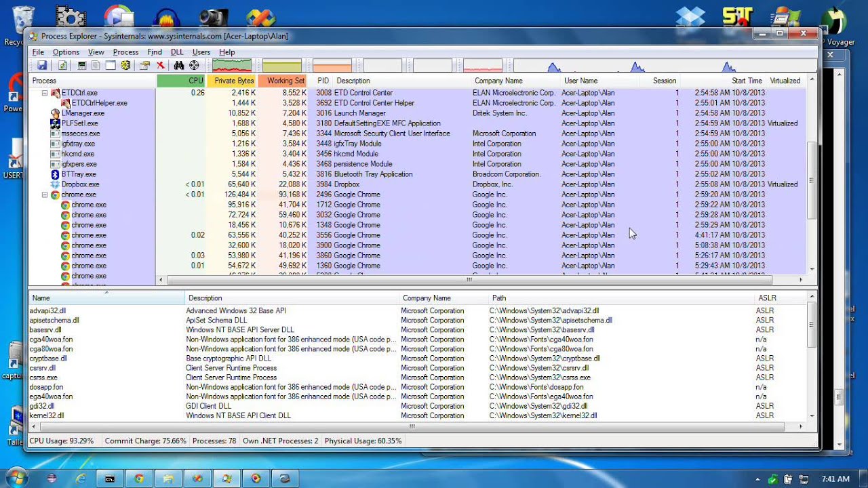This screenshot has width=868, height=488.
Task: Select the igfxtray.exe process row
Action: 418,144
